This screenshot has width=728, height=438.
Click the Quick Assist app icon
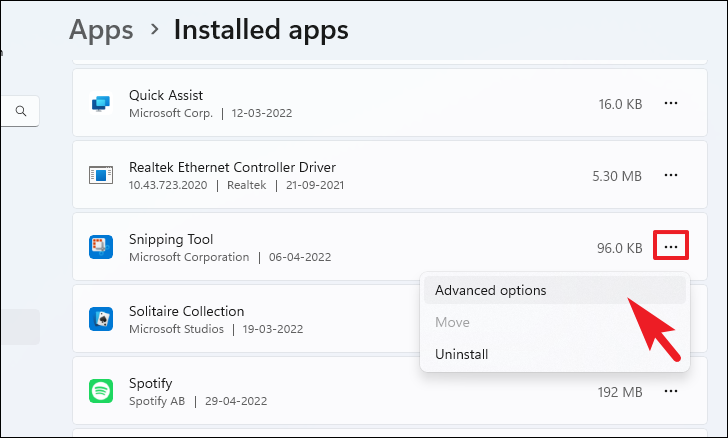pyautogui.click(x=101, y=104)
